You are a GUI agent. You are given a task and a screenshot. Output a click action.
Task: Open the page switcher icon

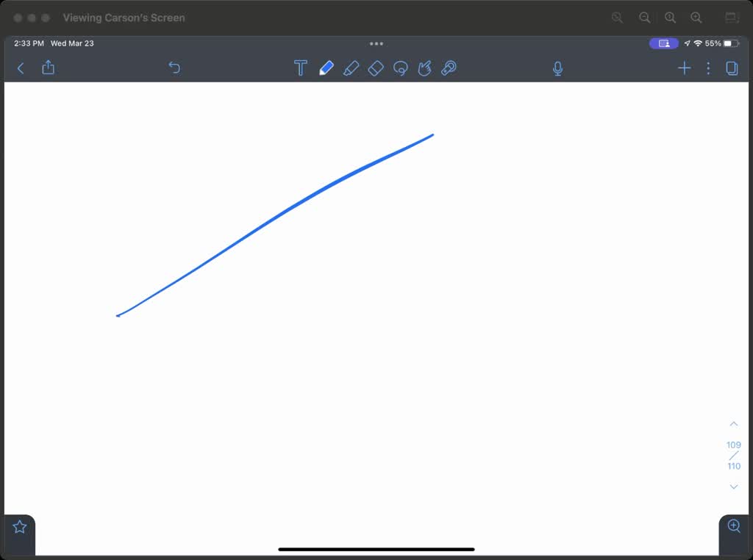731,68
